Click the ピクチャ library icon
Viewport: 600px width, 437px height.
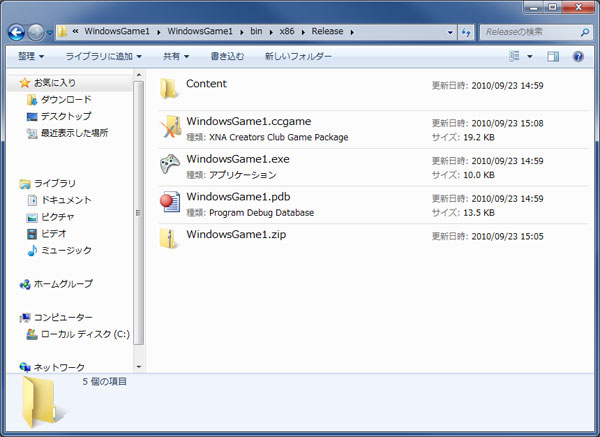tap(32, 217)
